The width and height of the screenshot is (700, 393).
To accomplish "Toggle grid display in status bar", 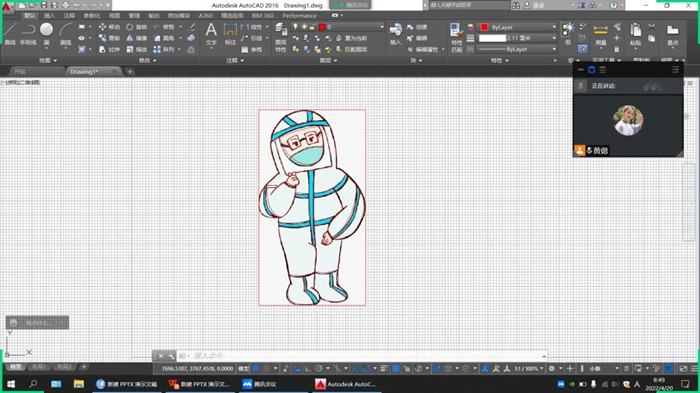I will pyautogui.click(x=256, y=368).
